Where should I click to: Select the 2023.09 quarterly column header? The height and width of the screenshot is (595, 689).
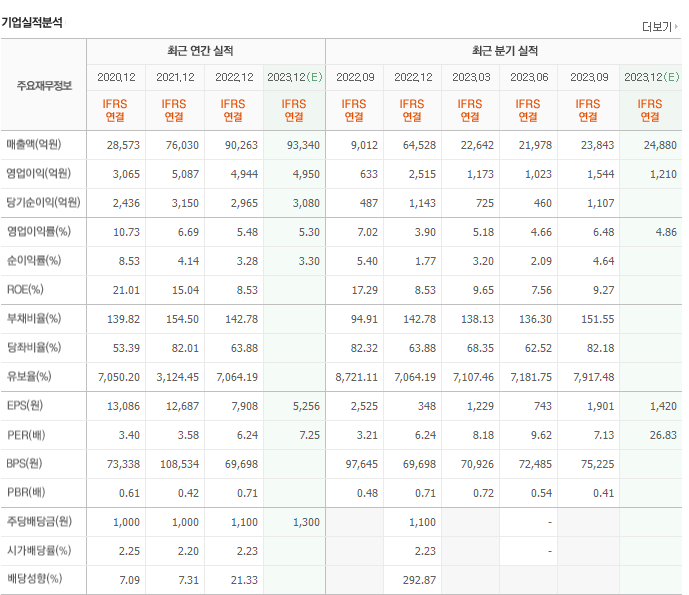589,77
